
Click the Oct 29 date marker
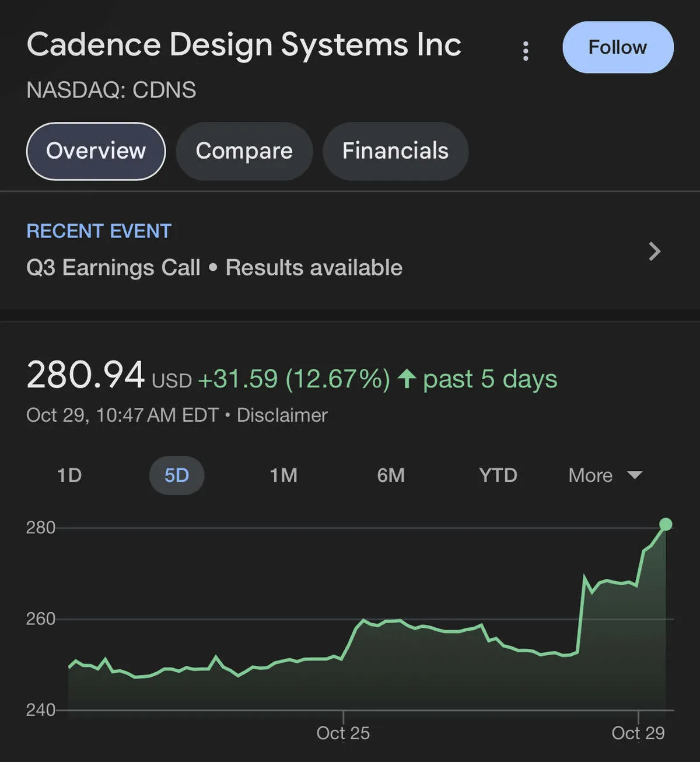(x=638, y=733)
